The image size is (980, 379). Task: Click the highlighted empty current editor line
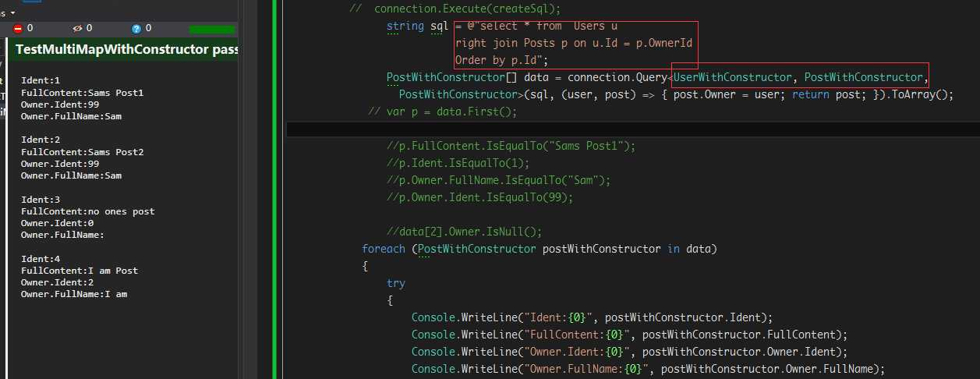point(633,129)
